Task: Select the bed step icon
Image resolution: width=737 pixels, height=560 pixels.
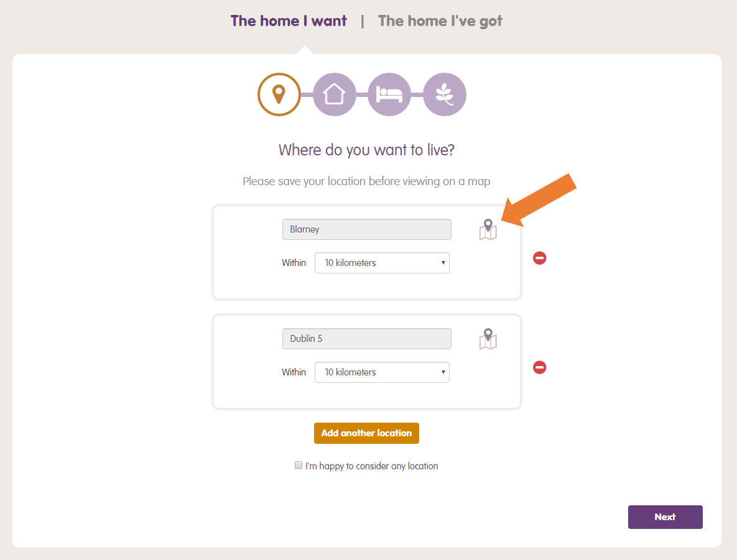Action: [389, 94]
